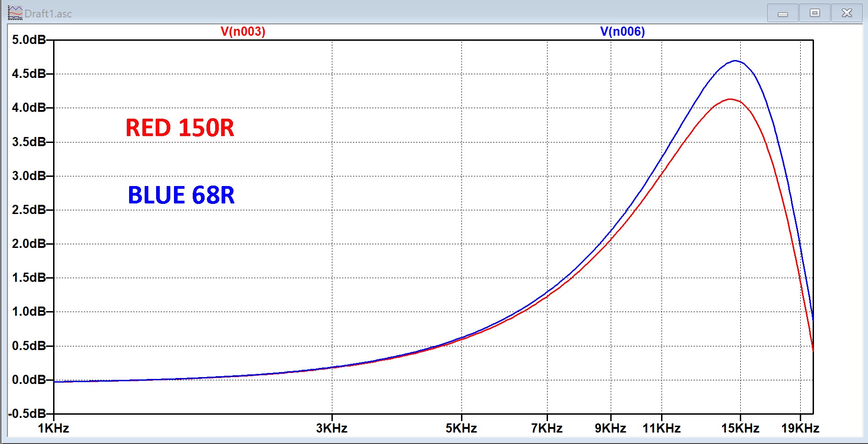Click the peak of the blue curve
Viewport: 868px width, 444px height.
(736, 60)
